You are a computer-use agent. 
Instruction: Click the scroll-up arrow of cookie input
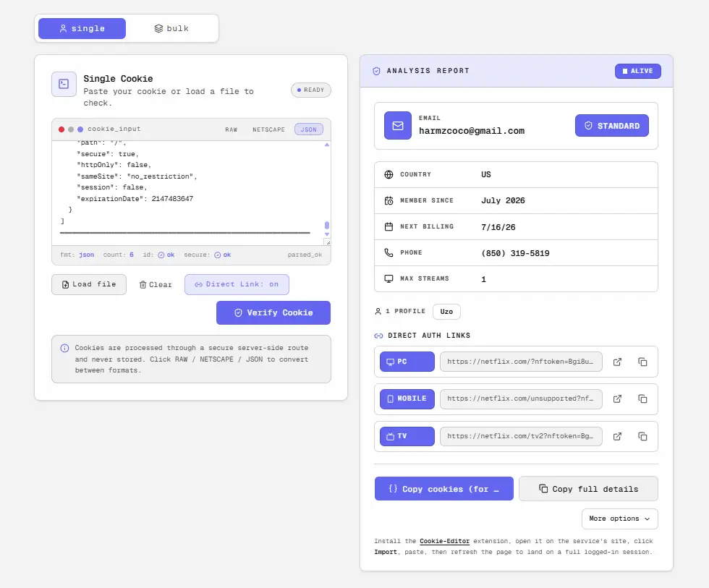pos(327,145)
